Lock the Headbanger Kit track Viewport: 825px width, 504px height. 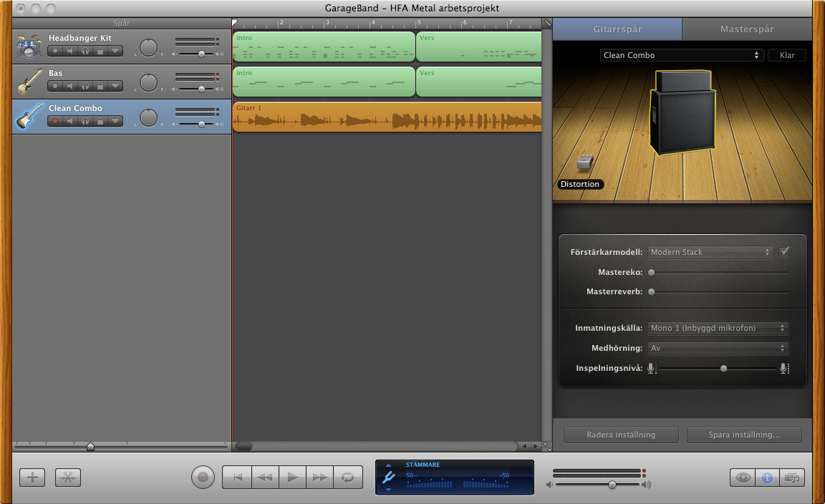tap(100, 51)
